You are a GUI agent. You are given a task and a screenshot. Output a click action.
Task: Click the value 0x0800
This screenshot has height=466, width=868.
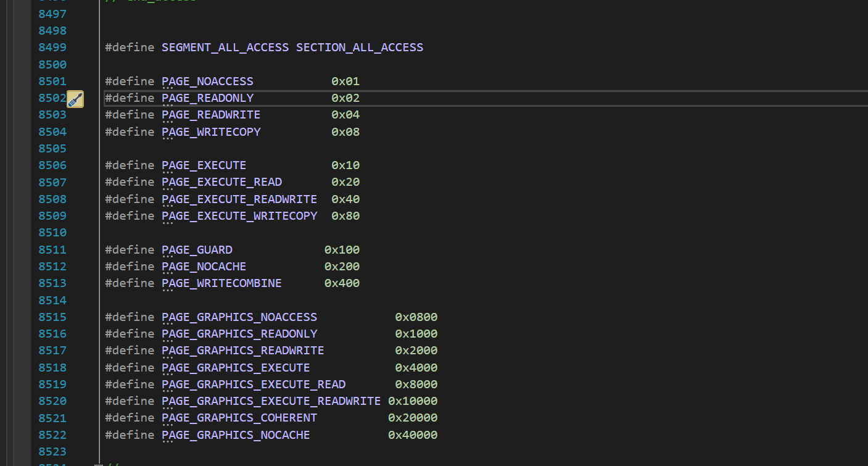point(416,317)
